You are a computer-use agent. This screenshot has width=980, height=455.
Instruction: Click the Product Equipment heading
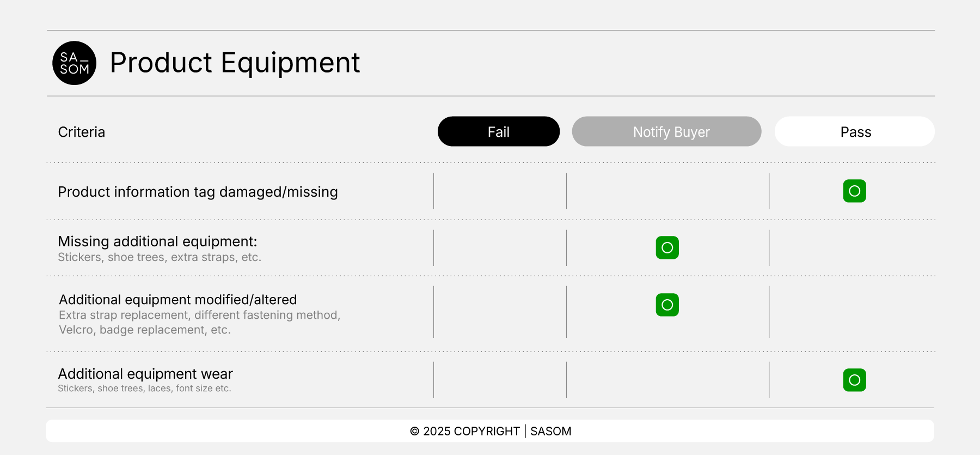(235, 63)
